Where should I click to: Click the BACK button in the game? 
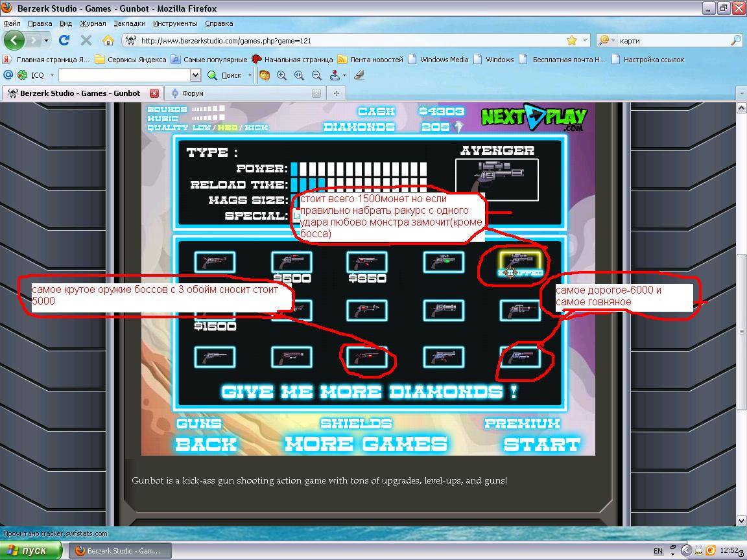[x=206, y=444]
